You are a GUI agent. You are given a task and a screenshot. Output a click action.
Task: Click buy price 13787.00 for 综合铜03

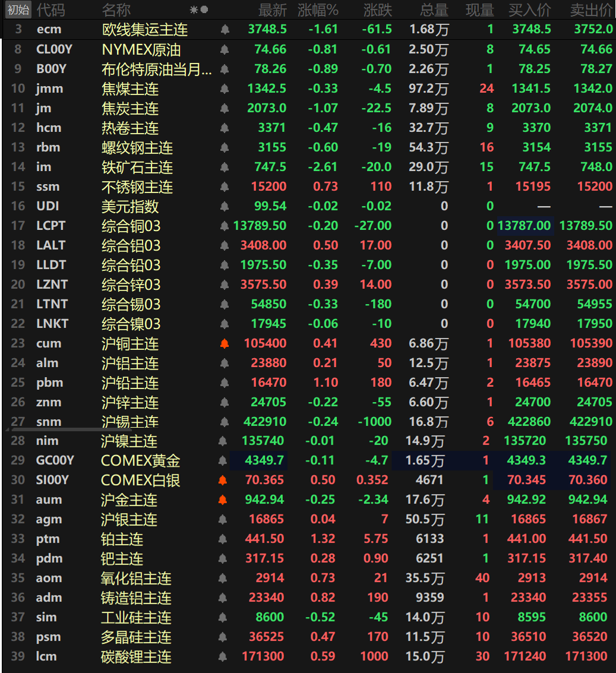click(x=524, y=225)
